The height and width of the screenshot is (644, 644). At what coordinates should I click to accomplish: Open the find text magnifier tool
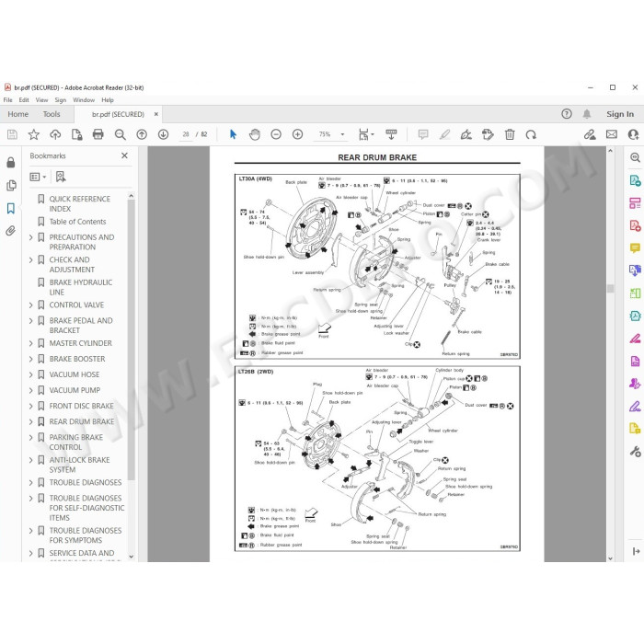pos(120,134)
